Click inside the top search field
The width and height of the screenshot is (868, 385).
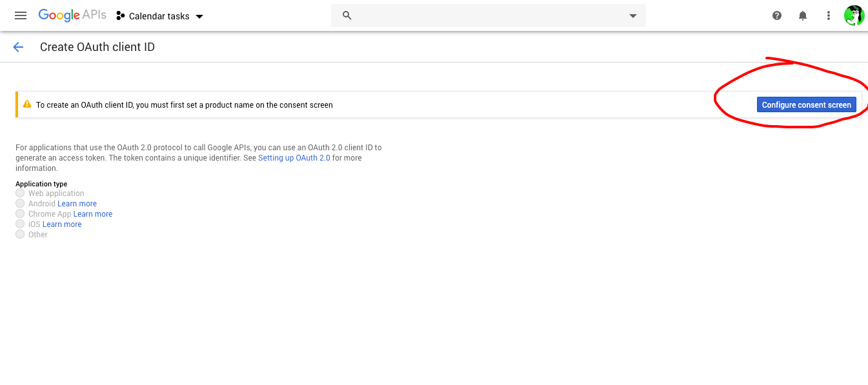pyautogui.click(x=489, y=15)
